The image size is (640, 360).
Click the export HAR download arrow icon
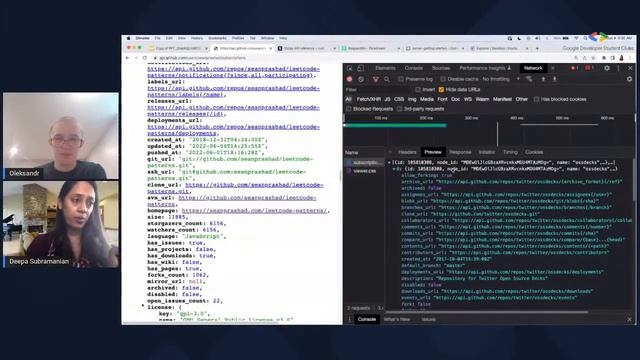tap(554, 79)
